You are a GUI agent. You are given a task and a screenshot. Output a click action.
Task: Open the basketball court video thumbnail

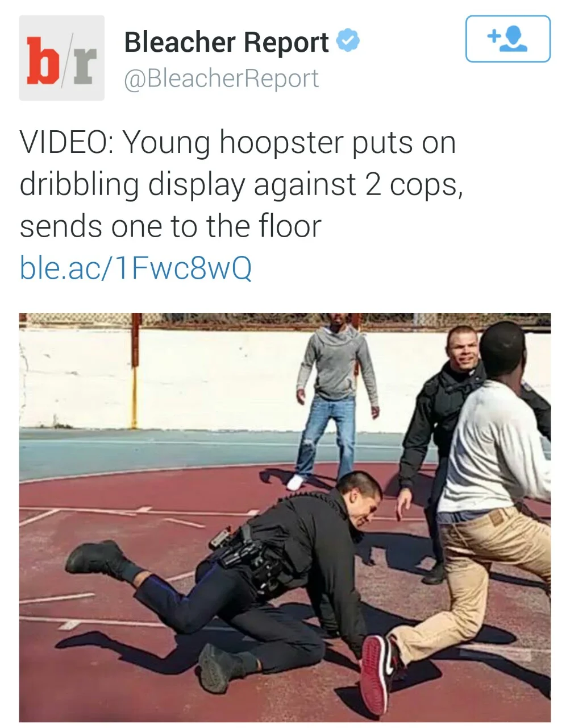[x=285, y=517]
